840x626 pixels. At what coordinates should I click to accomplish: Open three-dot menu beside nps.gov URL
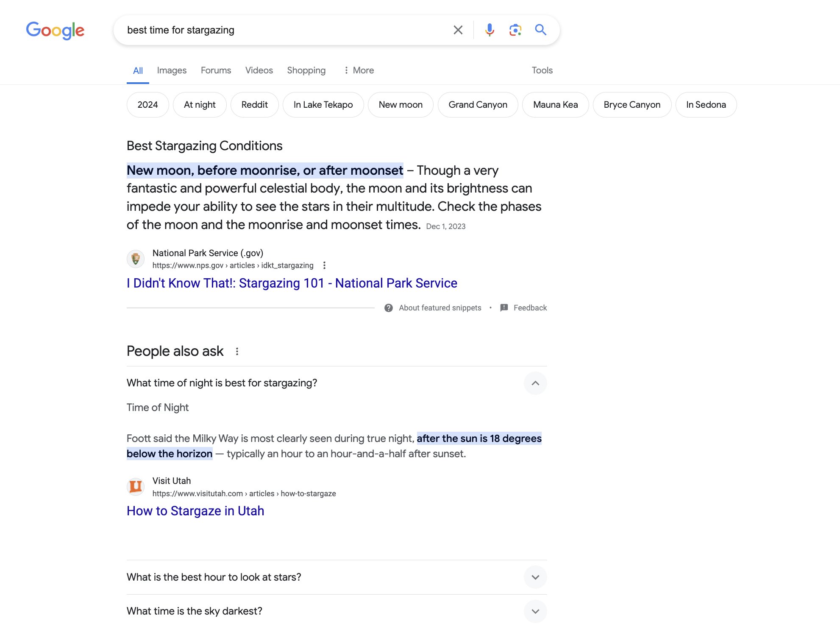[324, 265]
